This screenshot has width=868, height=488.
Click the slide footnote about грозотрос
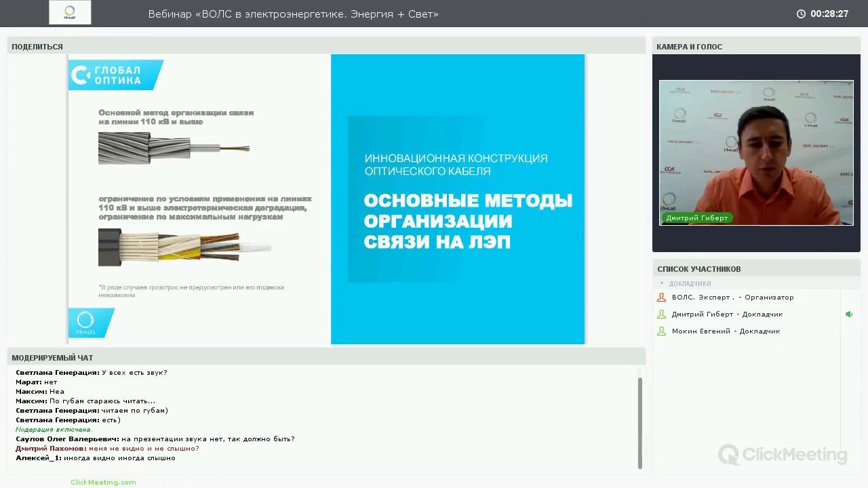[x=191, y=291]
